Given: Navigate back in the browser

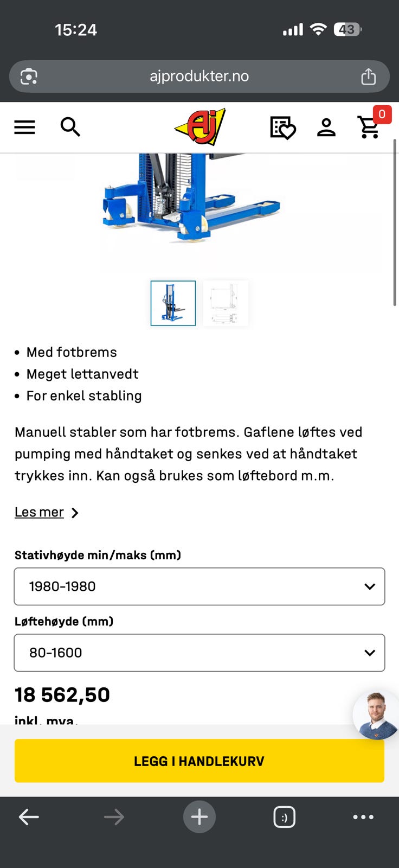Looking at the screenshot, I should point(29,816).
